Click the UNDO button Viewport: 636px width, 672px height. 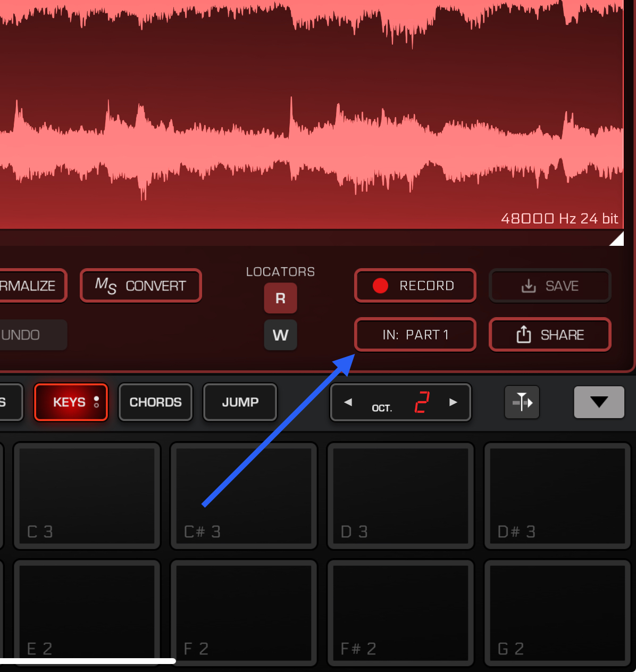coord(33,335)
